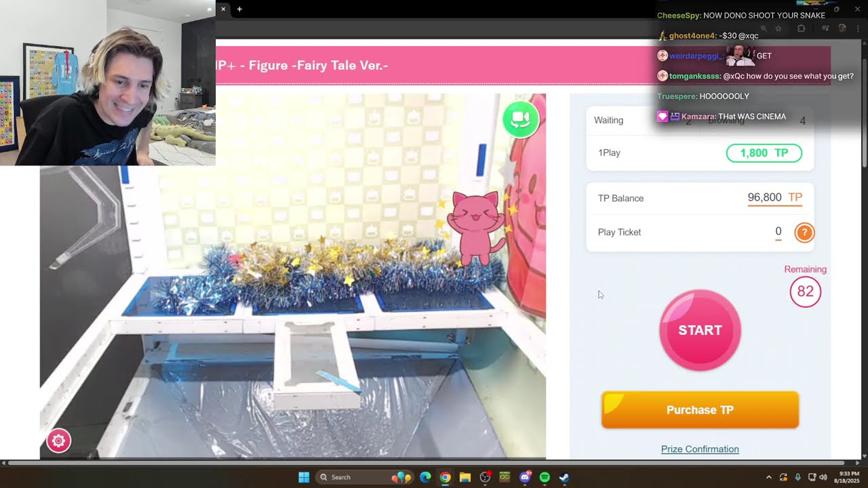Open the Prize Confirmation link
Screen dimensions: 868x488
(x=700, y=449)
